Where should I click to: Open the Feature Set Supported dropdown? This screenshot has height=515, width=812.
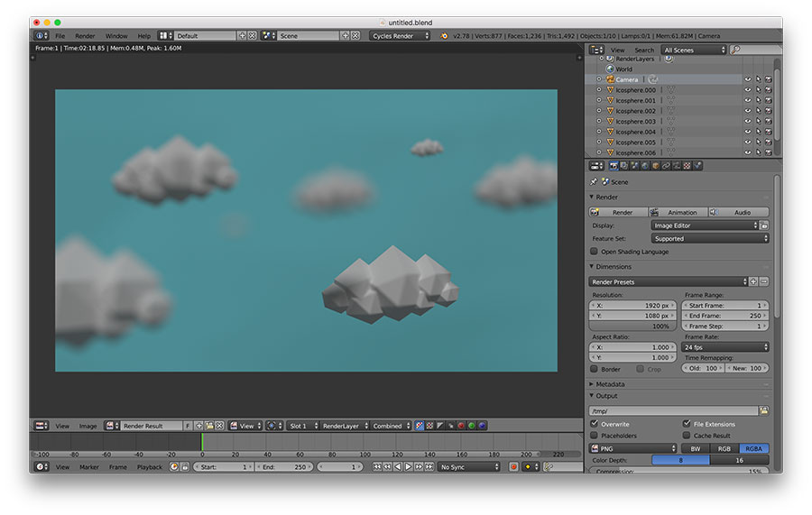point(709,239)
